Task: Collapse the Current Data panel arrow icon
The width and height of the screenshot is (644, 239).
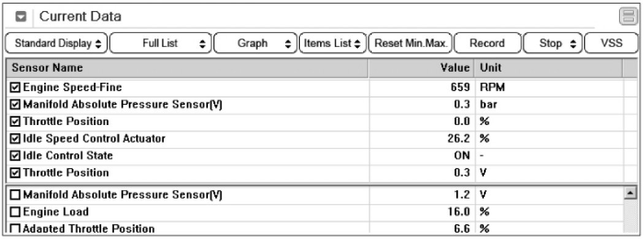Action: pyautogui.click(x=21, y=17)
